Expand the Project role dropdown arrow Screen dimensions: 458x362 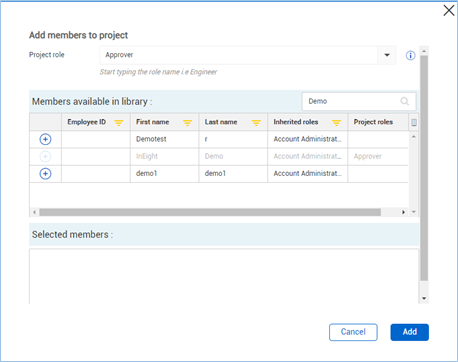(387, 55)
